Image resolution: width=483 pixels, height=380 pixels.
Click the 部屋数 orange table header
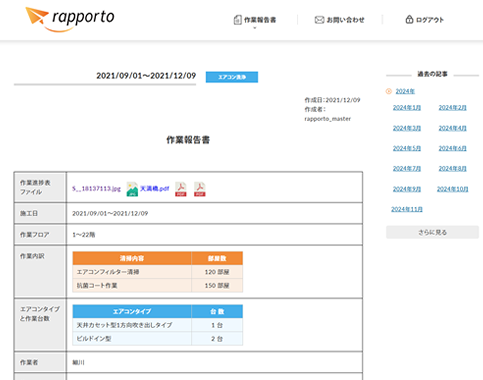(x=217, y=258)
